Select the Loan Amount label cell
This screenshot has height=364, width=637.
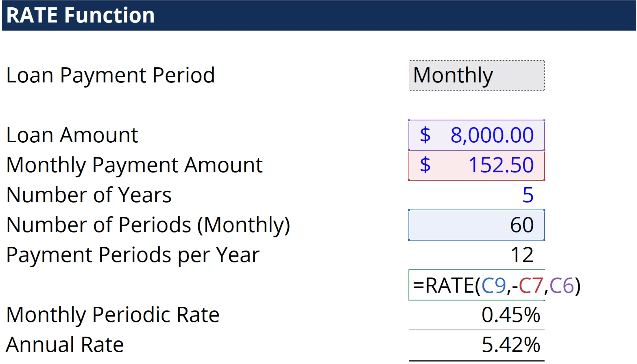point(72,135)
